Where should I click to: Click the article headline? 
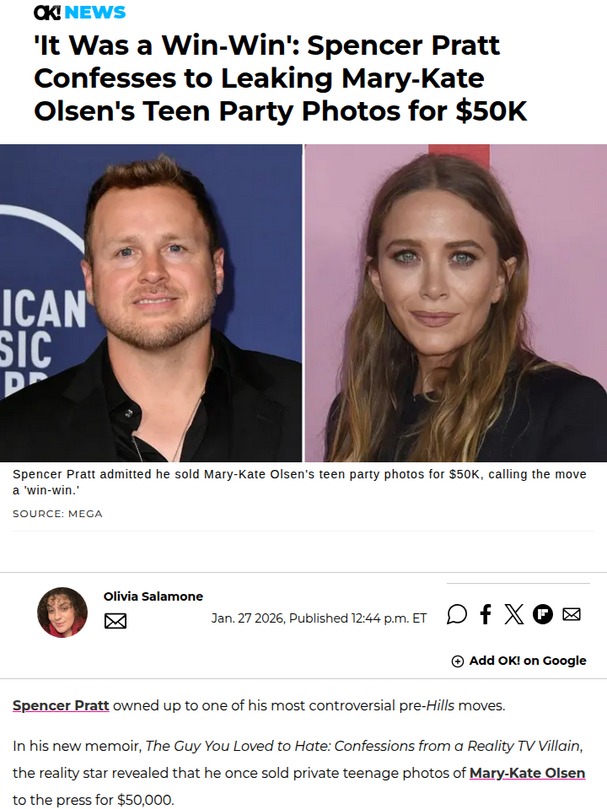(280, 78)
